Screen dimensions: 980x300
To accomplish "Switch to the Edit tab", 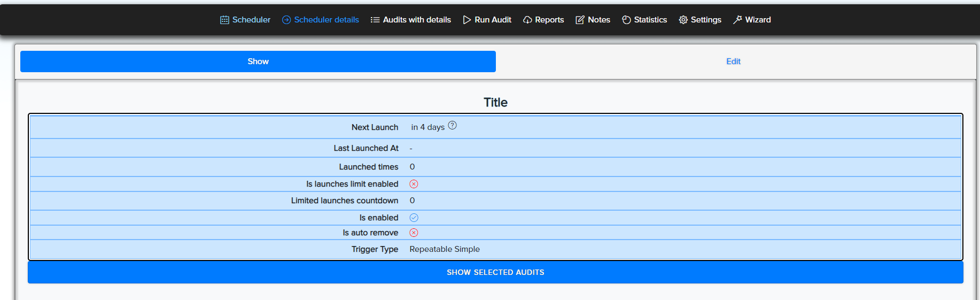I will (x=733, y=61).
